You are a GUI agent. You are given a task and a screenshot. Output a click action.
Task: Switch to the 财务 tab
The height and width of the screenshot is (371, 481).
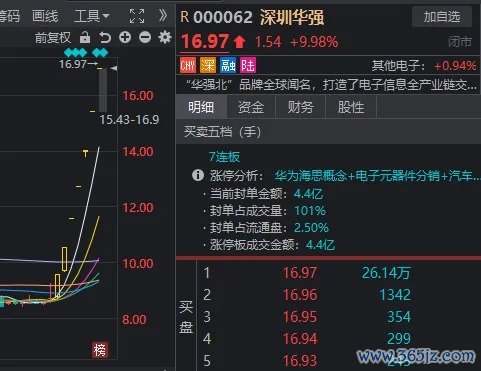coord(301,107)
